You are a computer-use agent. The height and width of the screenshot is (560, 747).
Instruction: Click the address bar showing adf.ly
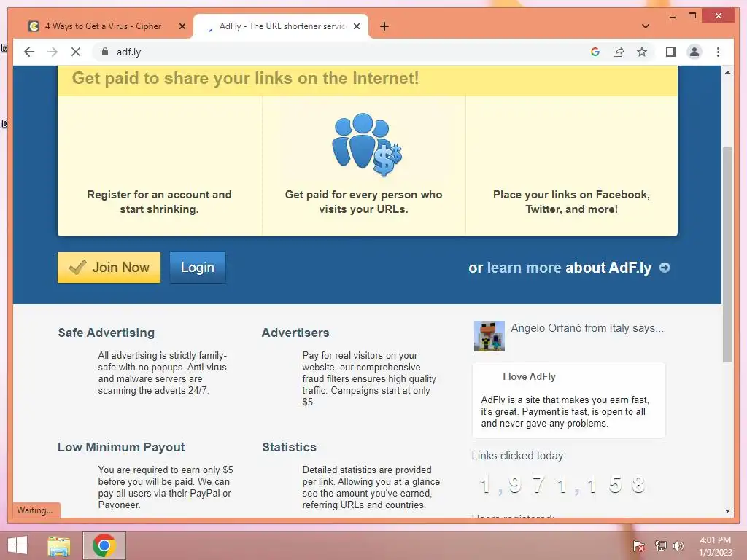click(343, 52)
